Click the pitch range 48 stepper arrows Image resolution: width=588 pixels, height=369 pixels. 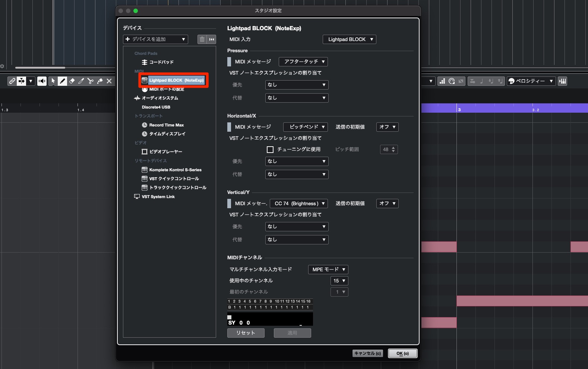click(393, 150)
